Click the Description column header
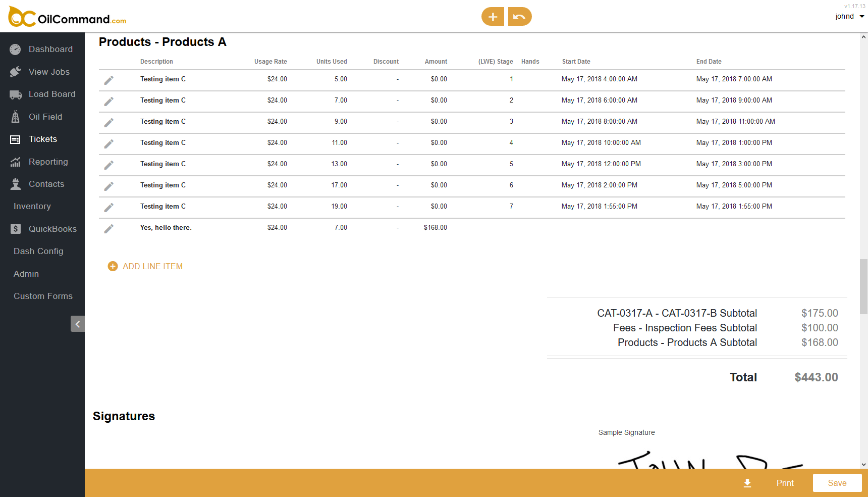This screenshot has width=868, height=497. click(156, 62)
